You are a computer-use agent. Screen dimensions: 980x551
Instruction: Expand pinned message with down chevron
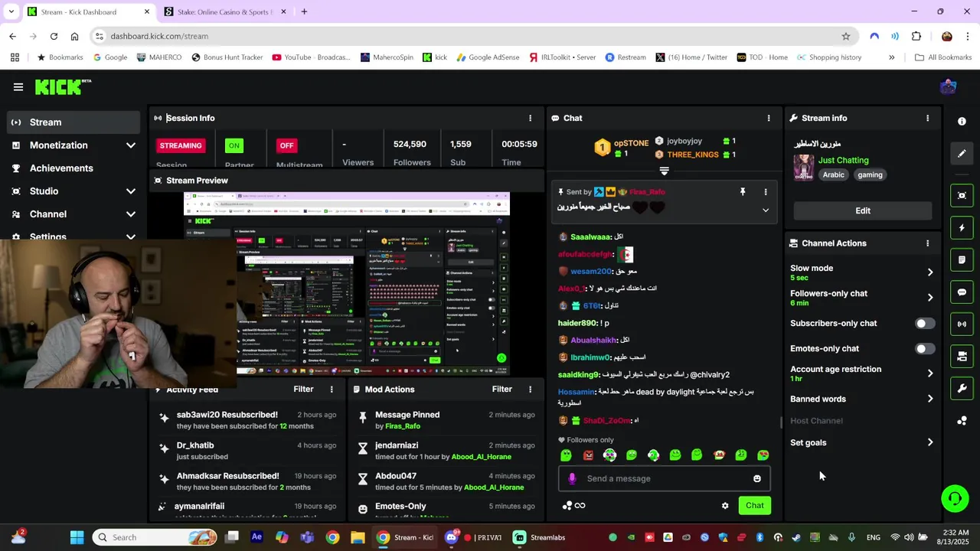click(765, 210)
